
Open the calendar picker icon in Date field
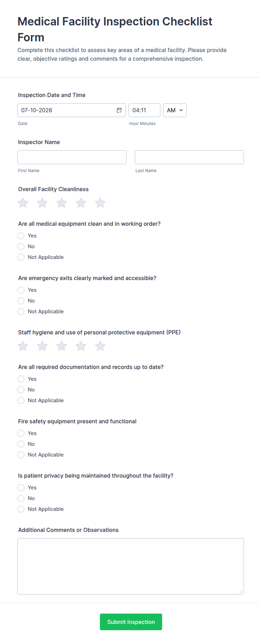pyautogui.click(x=119, y=110)
